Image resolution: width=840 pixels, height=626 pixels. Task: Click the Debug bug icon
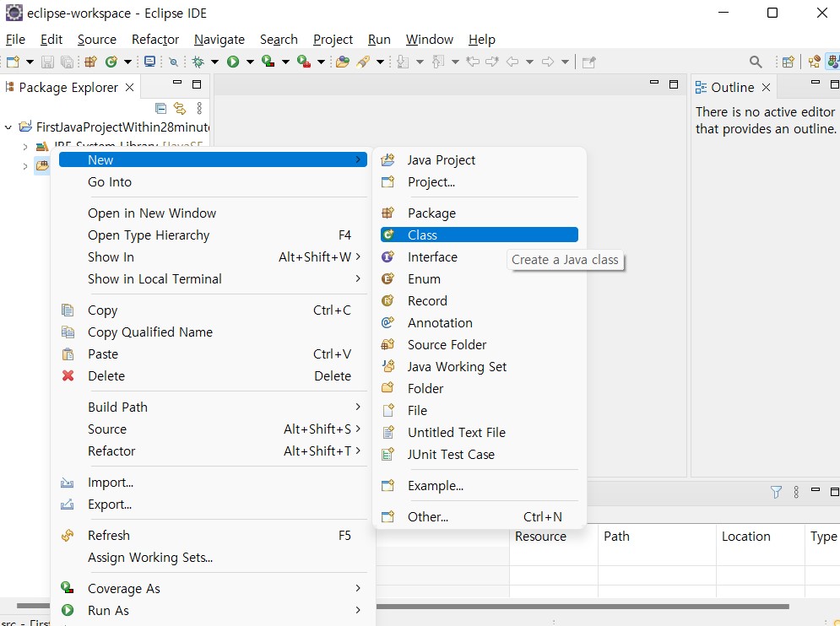(x=198, y=62)
